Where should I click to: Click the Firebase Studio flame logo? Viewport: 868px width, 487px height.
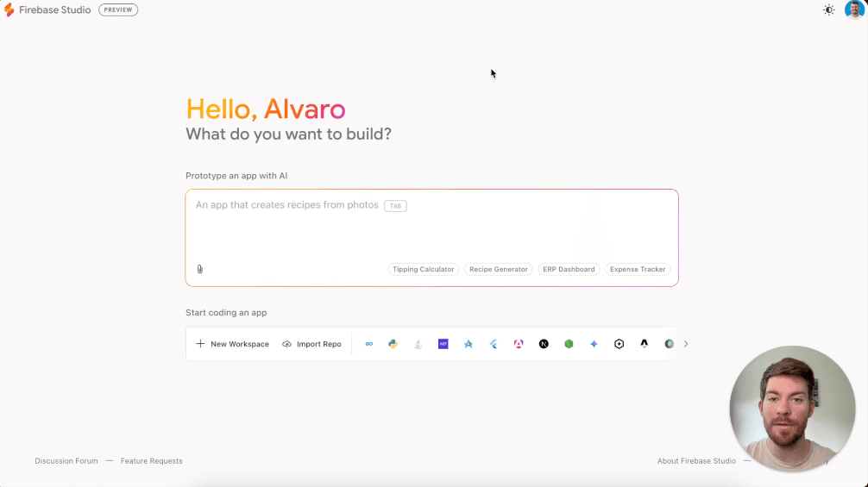click(9, 10)
